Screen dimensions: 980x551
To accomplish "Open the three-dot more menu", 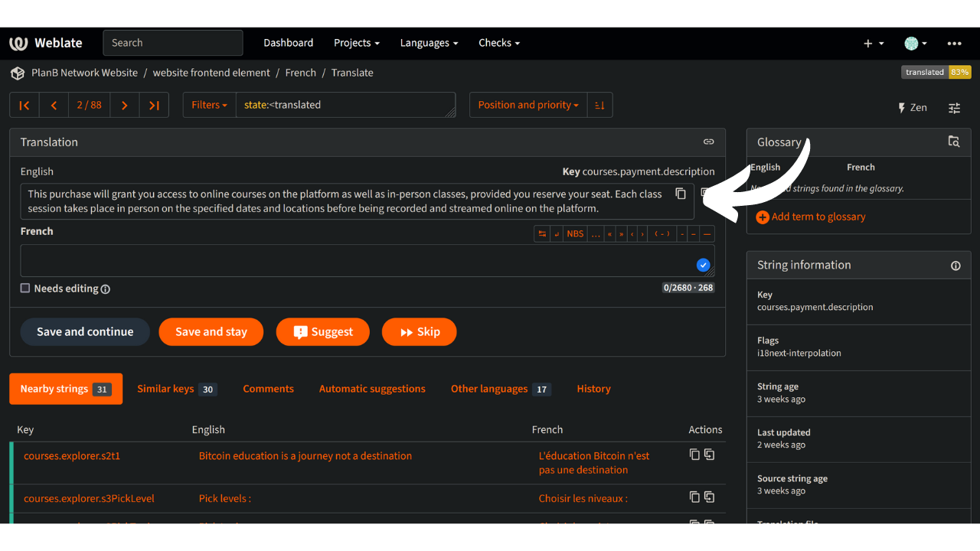I will tap(954, 44).
